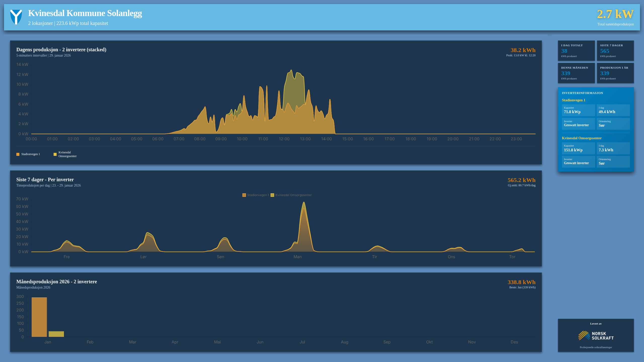Image resolution: width=644 pixels, height=362 pixels.
Task: Expand the Kvinesdal Omsorgssenter inverter section
Action: [582, 138]
